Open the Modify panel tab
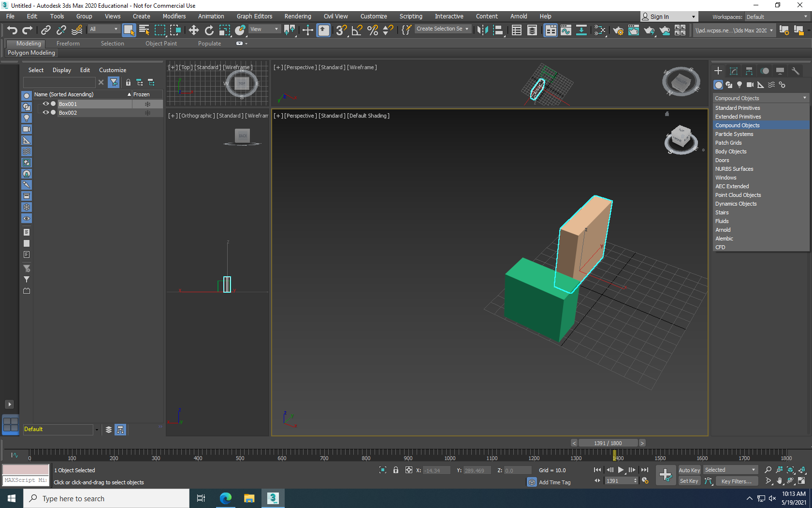Image resolution: width=812 pixels, height=508 pixels. coord(733,71)
